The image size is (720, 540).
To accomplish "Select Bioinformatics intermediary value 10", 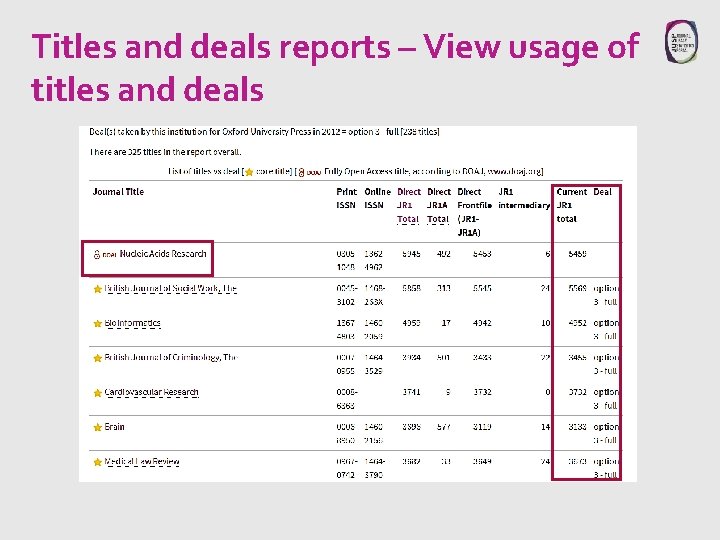I will 546,323.
